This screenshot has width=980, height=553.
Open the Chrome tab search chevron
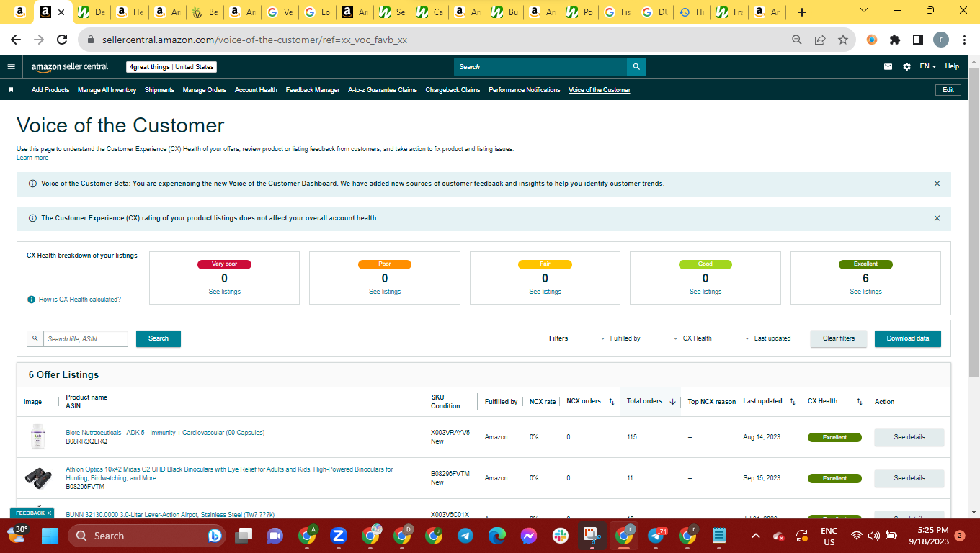(865, 11)
